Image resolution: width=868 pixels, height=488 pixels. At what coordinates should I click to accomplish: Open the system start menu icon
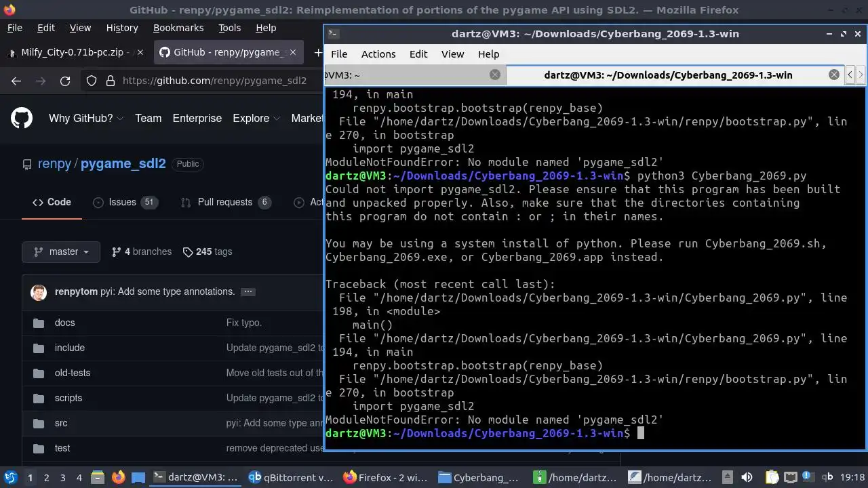click(10, 477)
